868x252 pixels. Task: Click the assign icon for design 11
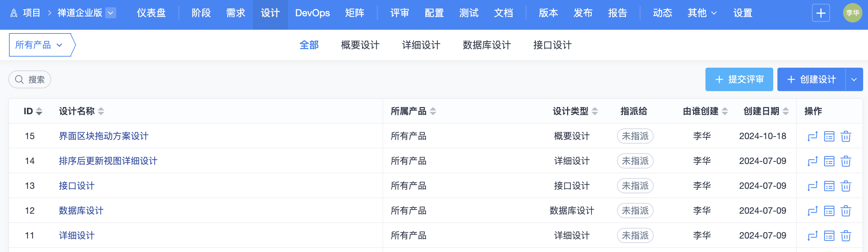pos(812,236)
